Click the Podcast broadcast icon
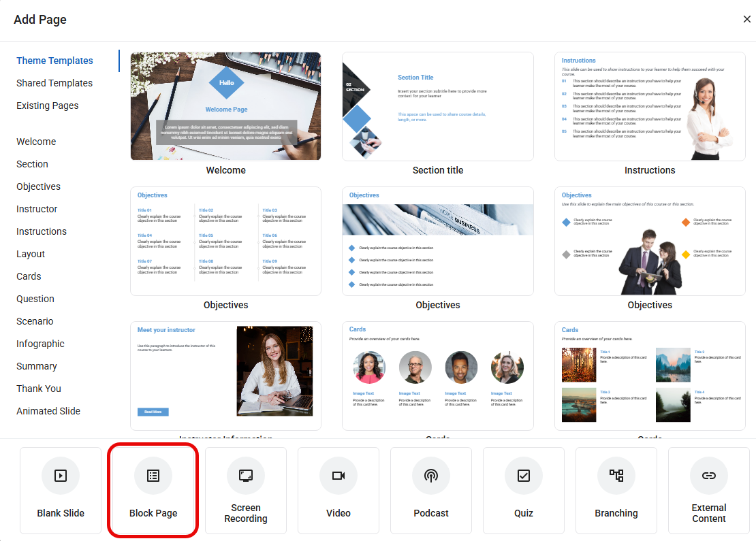 (x=431, y=476)
